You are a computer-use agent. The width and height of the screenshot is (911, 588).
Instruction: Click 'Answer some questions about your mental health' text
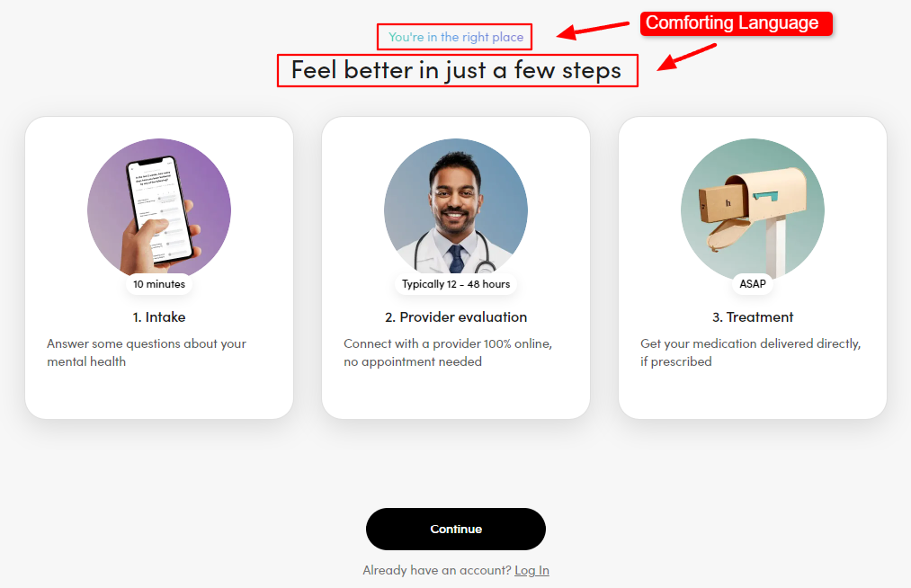(147, 352)
